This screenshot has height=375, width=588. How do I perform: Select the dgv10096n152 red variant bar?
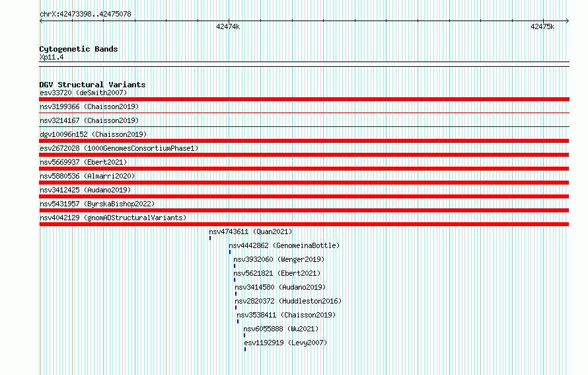(304, 141)
